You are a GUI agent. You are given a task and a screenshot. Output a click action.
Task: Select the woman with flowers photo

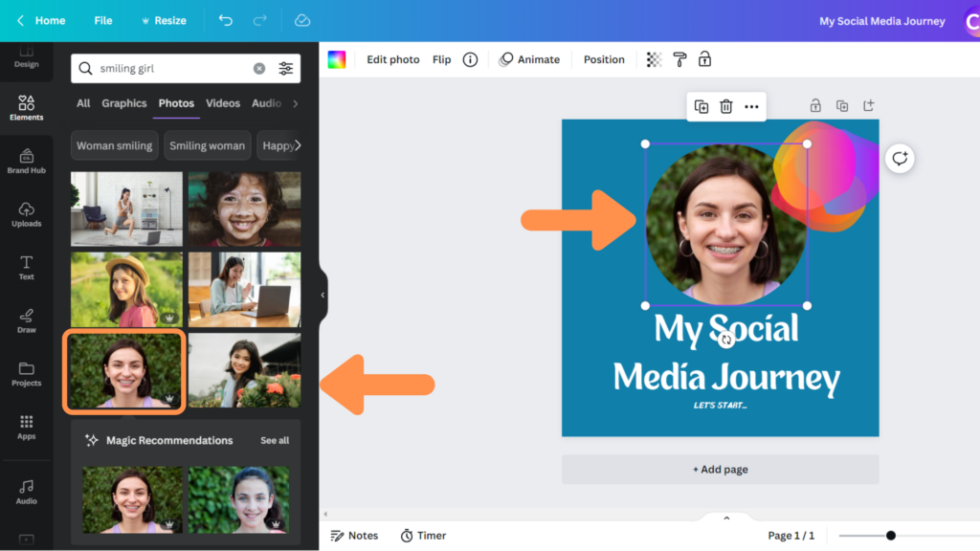tap(244, 370)
